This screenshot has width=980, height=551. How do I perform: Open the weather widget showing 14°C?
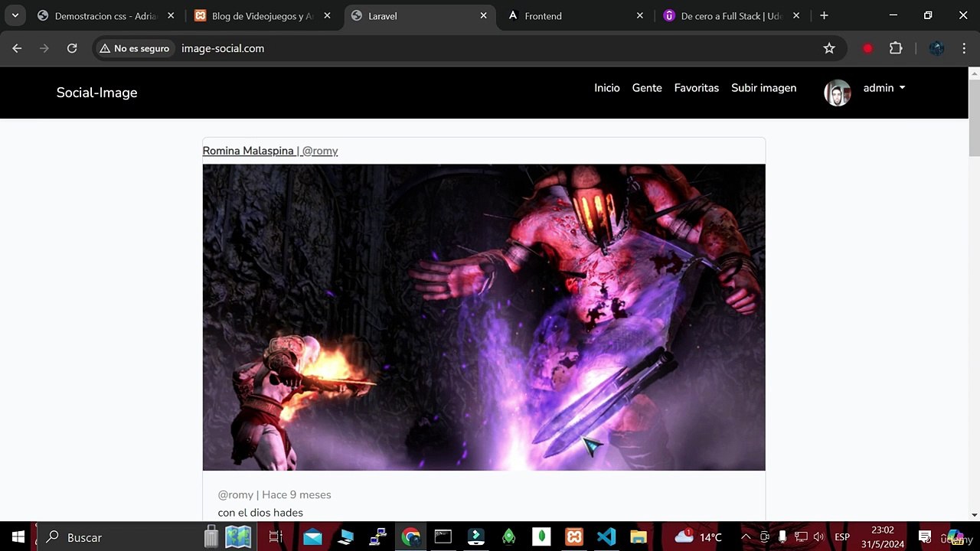coord(698,537)
